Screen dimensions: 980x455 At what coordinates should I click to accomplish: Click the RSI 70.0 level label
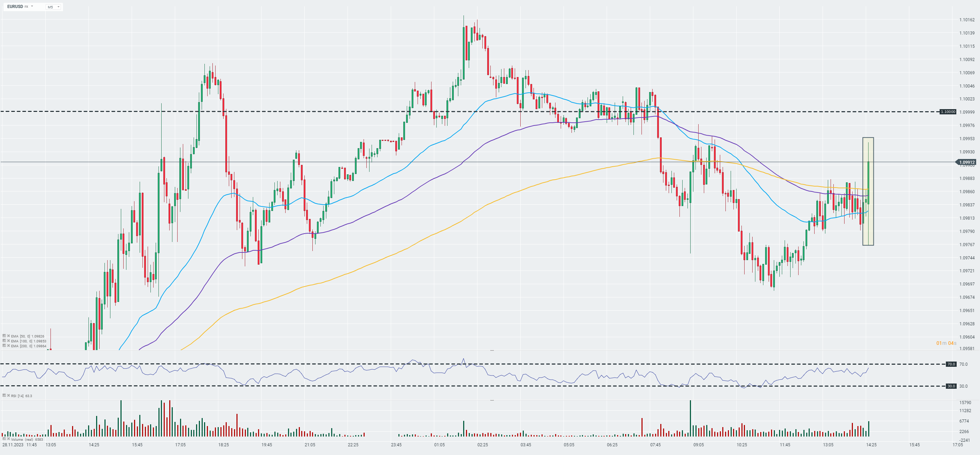pyautogui.click(x=951, y=364)
